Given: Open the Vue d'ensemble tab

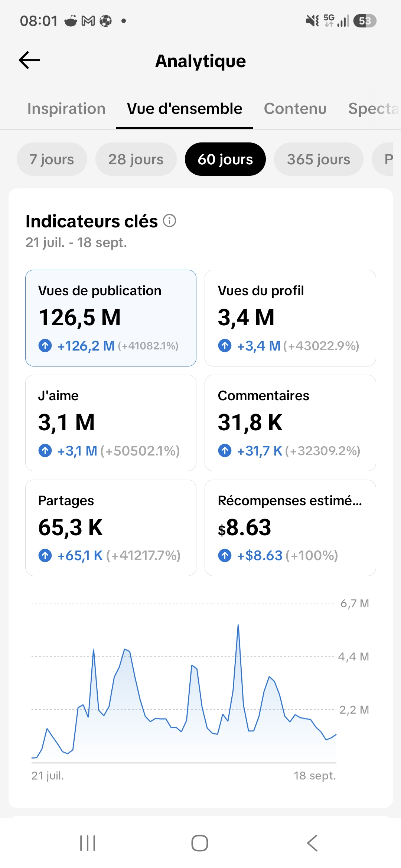Looking at the screenshot, I should (x=185, y=109).
